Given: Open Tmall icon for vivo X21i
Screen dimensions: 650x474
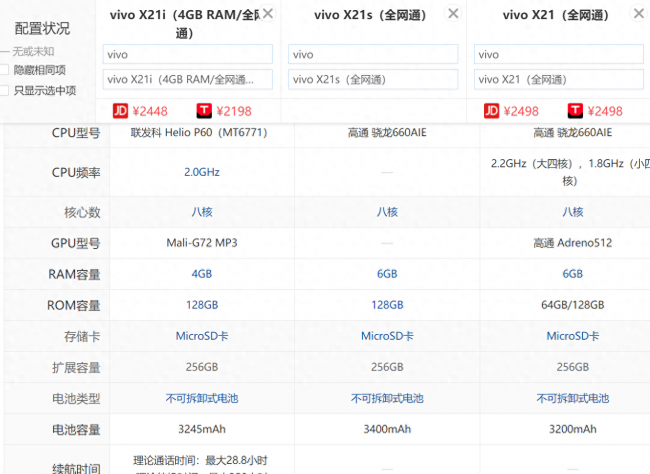Looking at the screenshot, I should click(204, 111).
